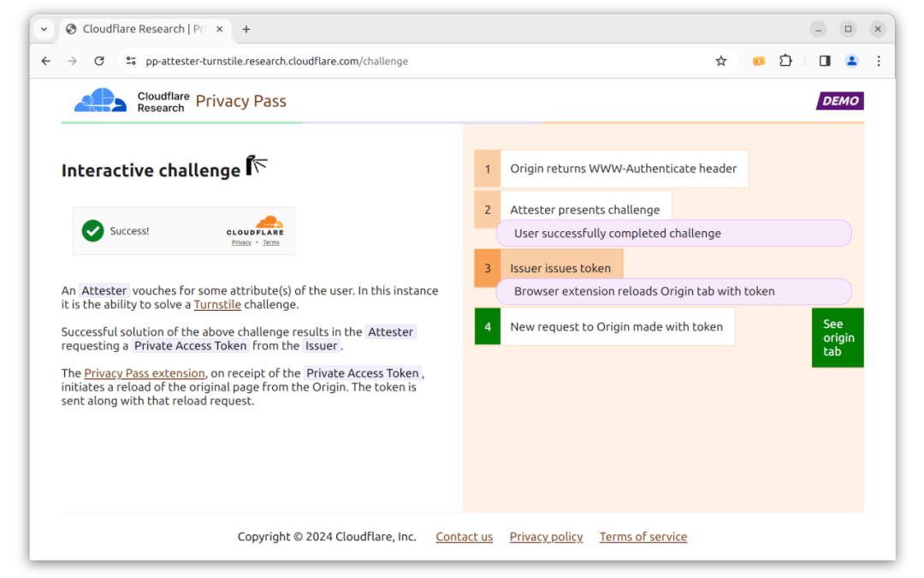Screen dimensions: 924x578
Task: Reload the challenge page
Action: [99, 61]
